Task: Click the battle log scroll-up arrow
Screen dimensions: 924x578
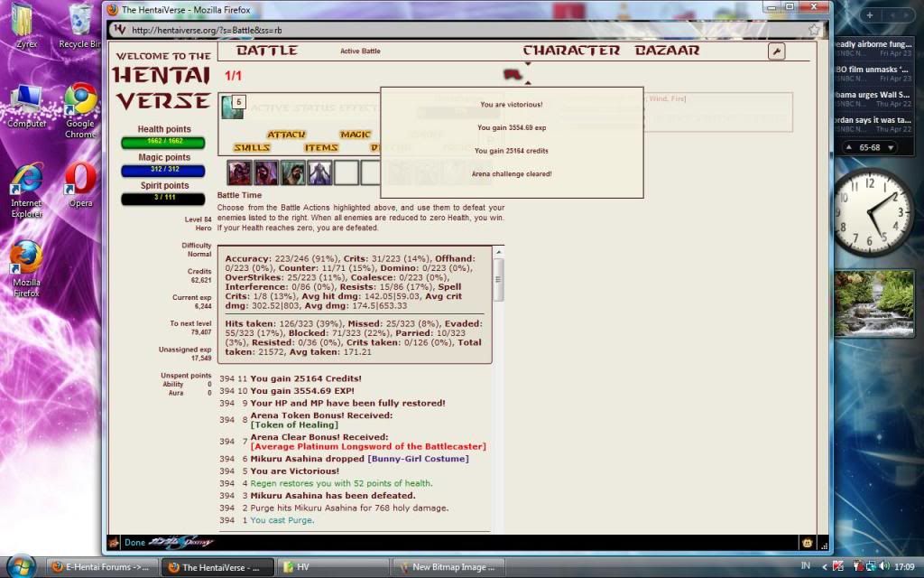Action: coord(498,253)
